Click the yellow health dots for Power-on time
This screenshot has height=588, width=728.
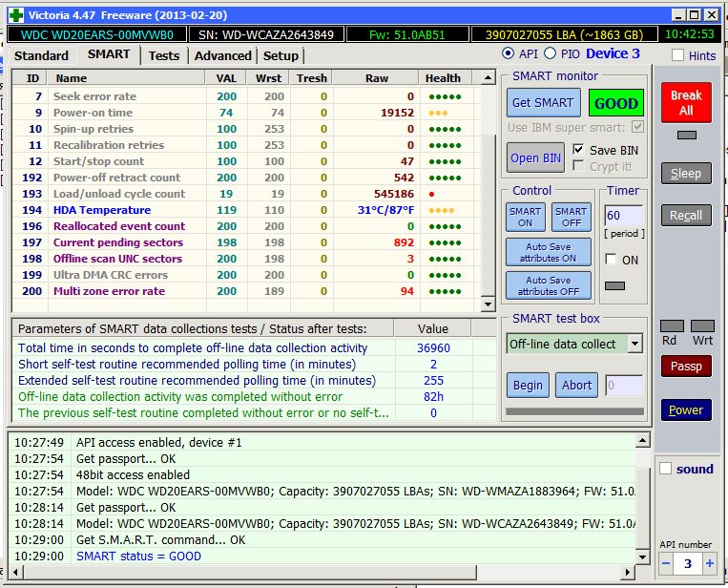click(x=438, y=114)
